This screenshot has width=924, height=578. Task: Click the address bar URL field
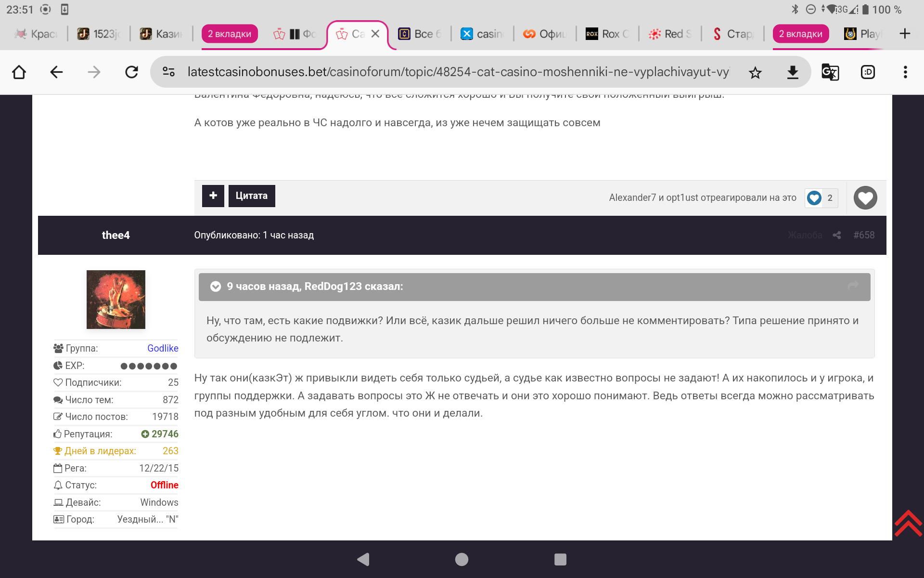[457, 72]
